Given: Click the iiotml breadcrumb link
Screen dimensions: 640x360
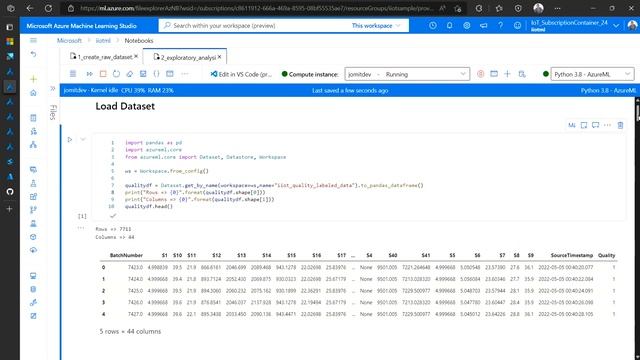Looking at the screenshot, I should (x=103, y=40).
